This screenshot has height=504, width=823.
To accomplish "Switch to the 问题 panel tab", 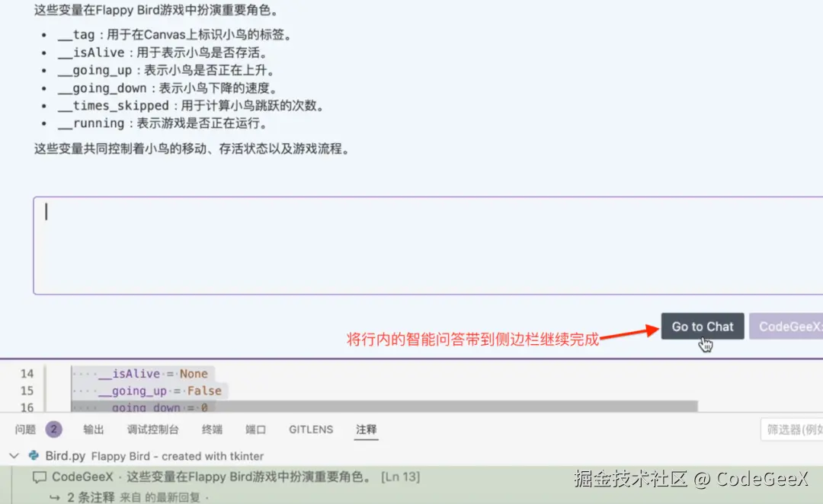I will point(25,429).
